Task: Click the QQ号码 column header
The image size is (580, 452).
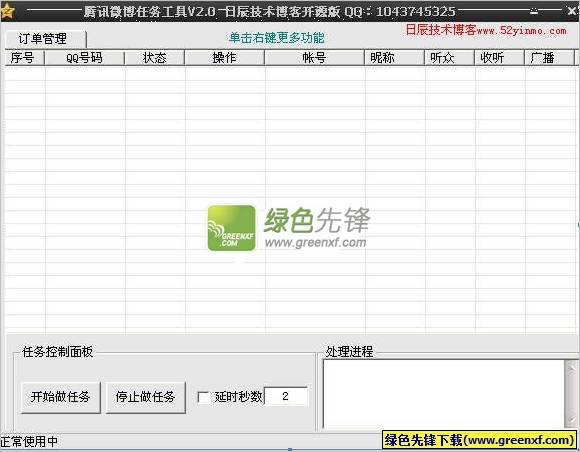Action: [x=85, y=58]
